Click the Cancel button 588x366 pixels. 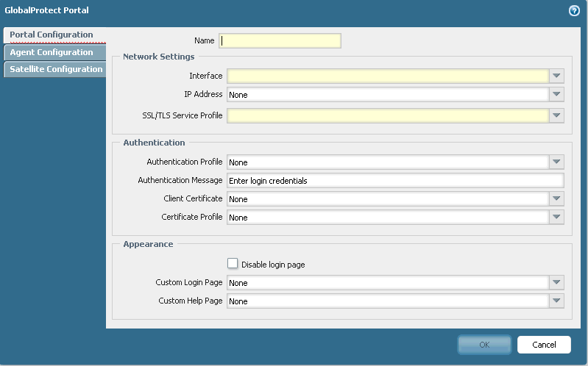pyautogui.click(x=544, y=345)
